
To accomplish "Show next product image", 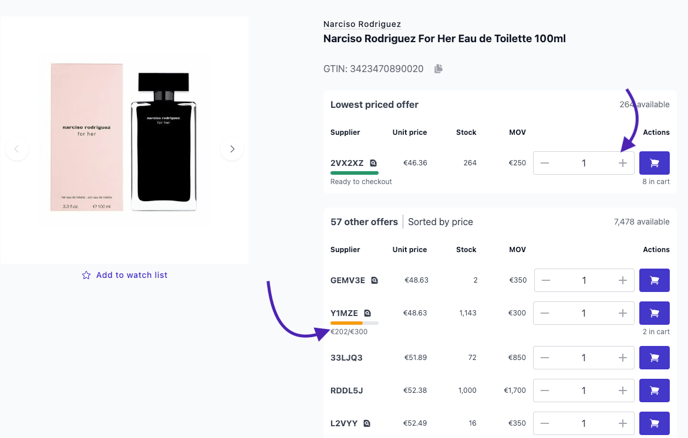I will click(232, 149).
